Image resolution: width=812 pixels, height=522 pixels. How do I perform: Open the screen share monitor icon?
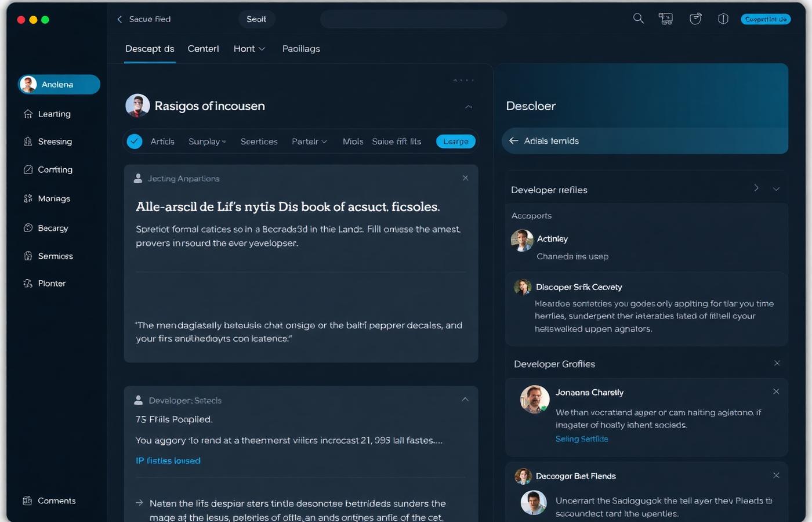click(666, 19)
